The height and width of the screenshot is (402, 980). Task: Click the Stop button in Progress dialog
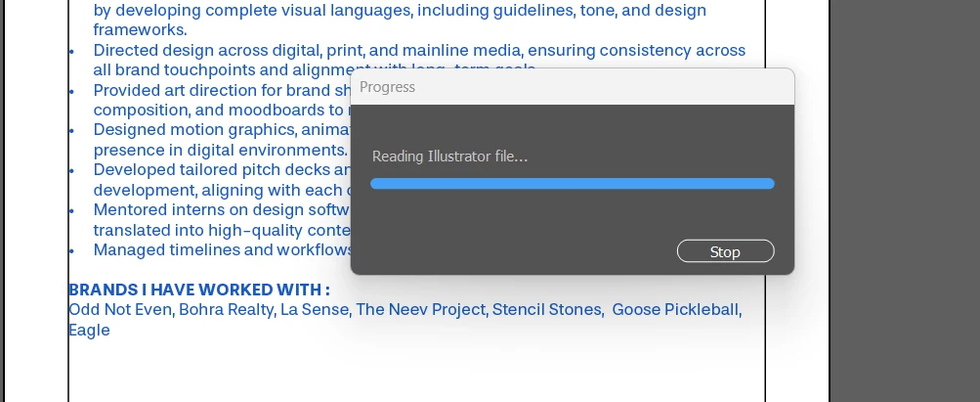725,251
